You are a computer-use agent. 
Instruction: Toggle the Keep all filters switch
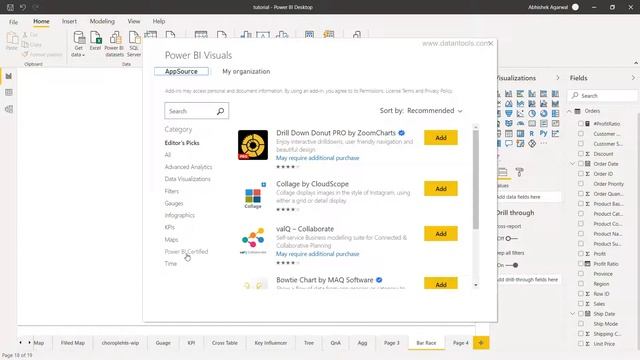pos(512,265)
